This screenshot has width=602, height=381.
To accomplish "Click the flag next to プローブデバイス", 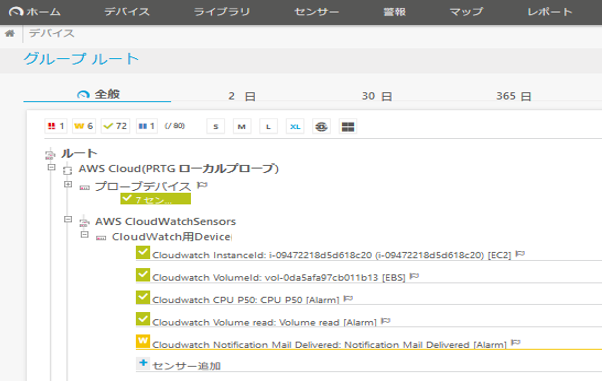I will (x=202, y=185).
